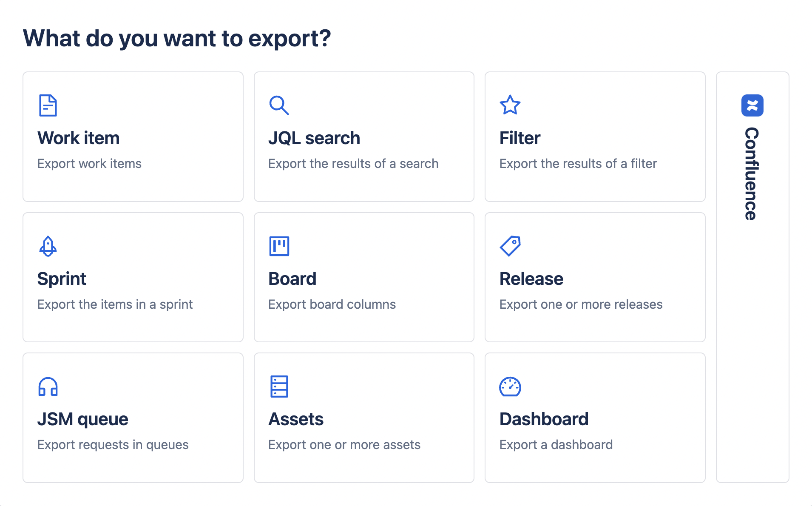The image size is (812, 506).
Task: Choose the JQL search title
Action: coord(314,138)
